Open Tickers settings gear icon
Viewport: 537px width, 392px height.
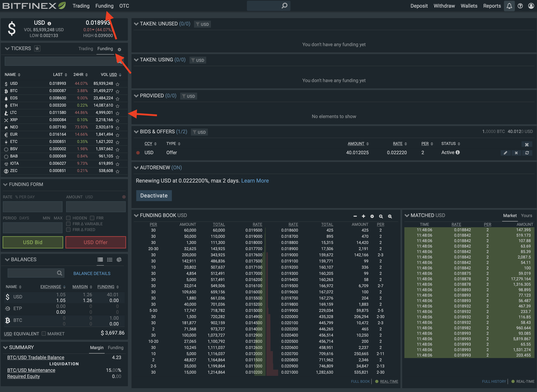tap(119, 49)
